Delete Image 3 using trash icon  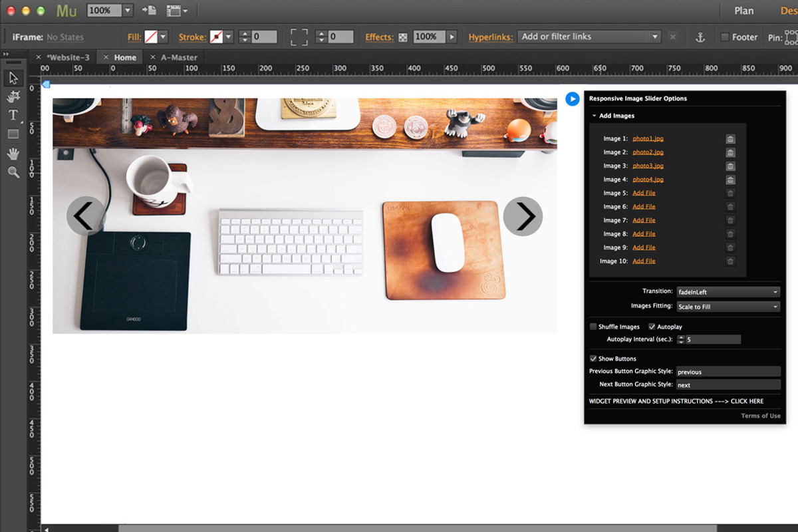(730, 166)
